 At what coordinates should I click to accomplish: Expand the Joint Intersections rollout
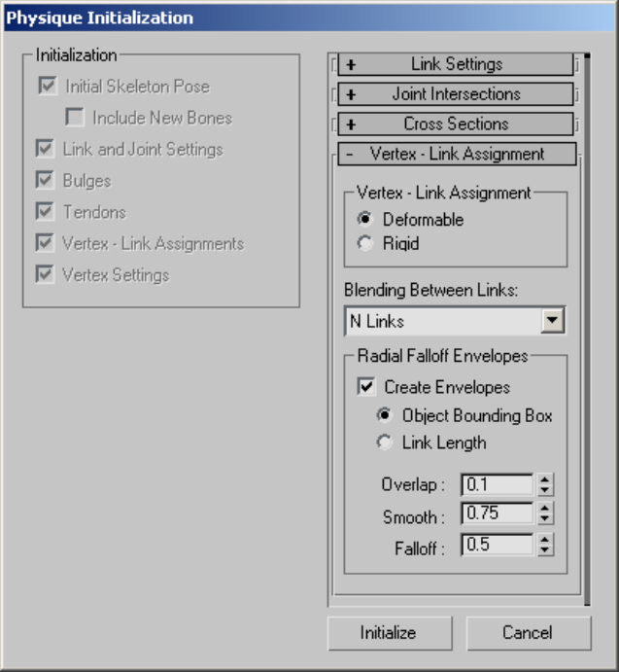pos(456,94)
